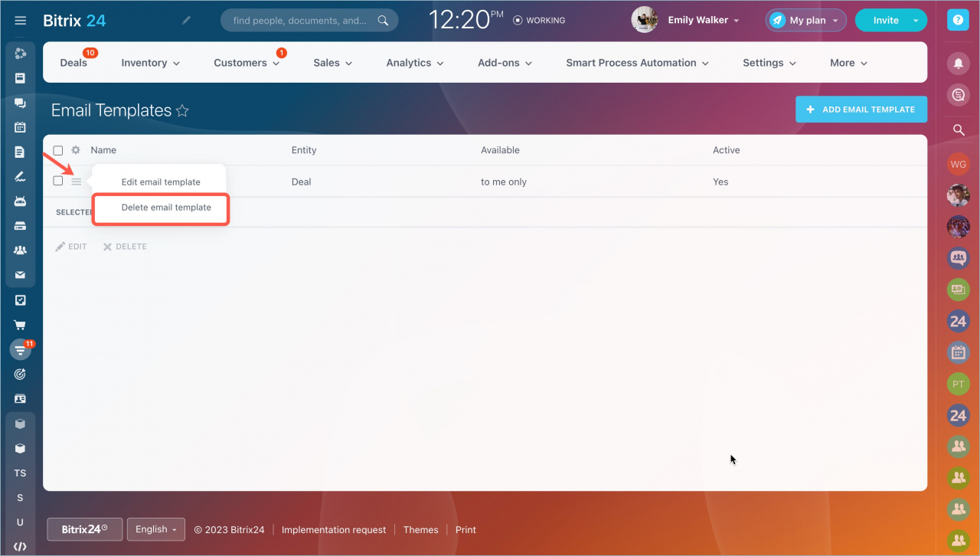Screen dimensions: 980x556
Task: Open the hamburger main menu
Action: 21,21
